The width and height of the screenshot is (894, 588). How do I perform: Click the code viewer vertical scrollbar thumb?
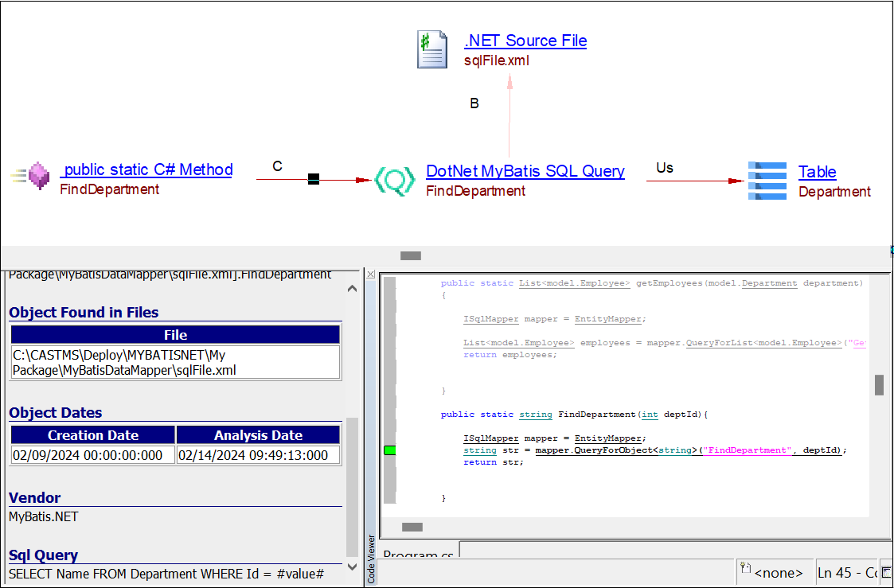[x=879, y=385]
